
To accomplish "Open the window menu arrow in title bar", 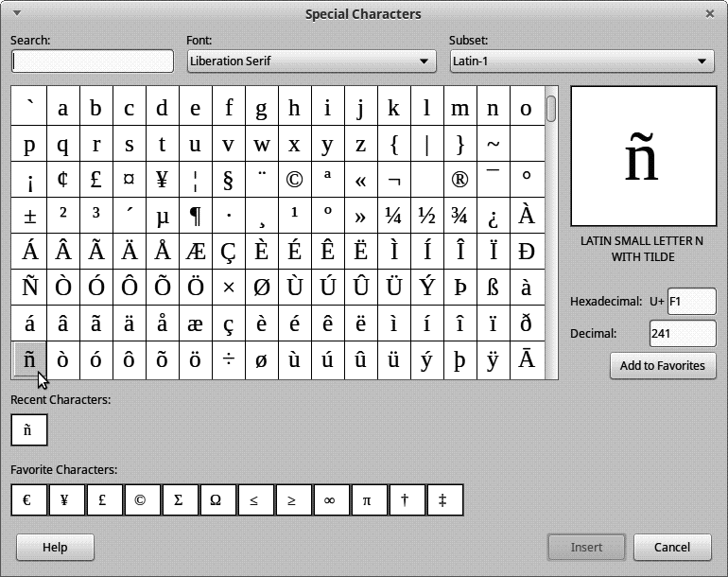I will coord(17,13).
